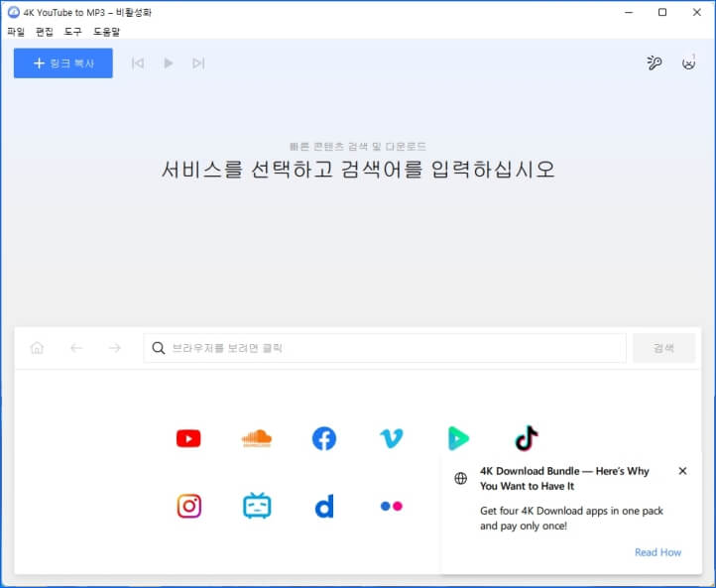Open the notifications face icon
Image resolution: width=716 pixels, height=588 pixels.
688,62
